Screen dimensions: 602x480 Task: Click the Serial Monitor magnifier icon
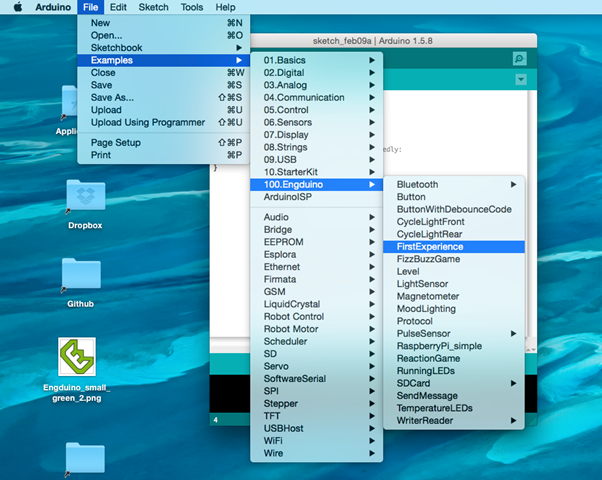pos(519,59)
